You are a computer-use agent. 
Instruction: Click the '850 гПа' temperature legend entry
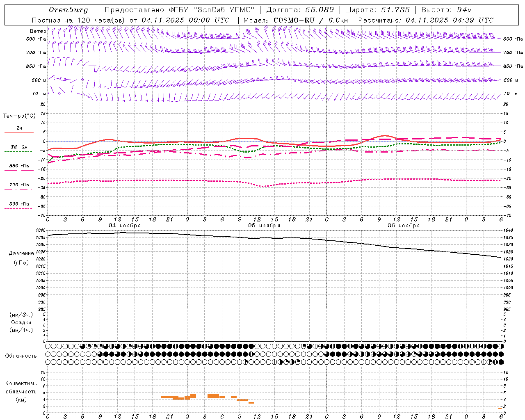(19, 166)
